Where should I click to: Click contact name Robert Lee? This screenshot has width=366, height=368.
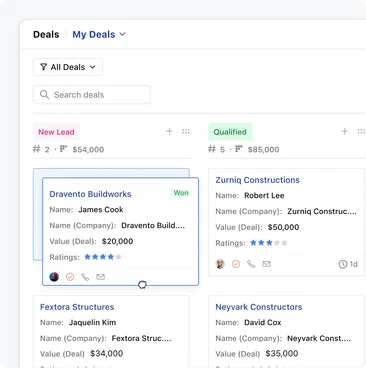[x=264, y=196]
